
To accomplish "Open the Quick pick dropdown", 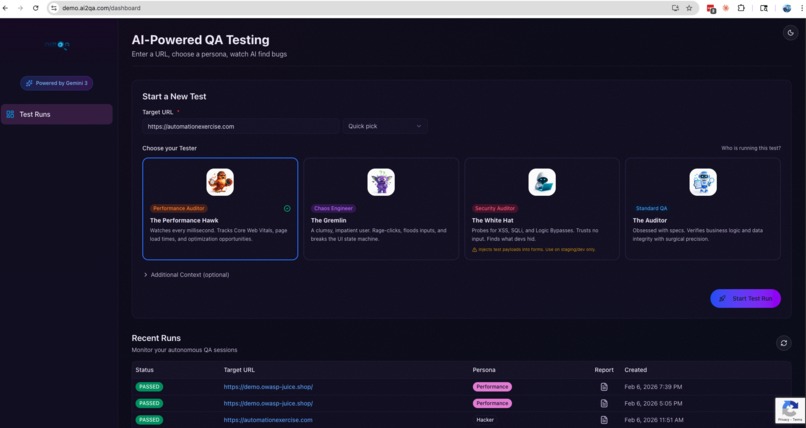I will [385, 126].
